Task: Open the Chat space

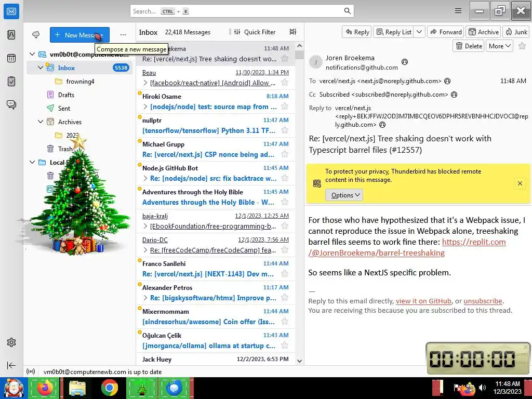Action: tap(11, 104)
